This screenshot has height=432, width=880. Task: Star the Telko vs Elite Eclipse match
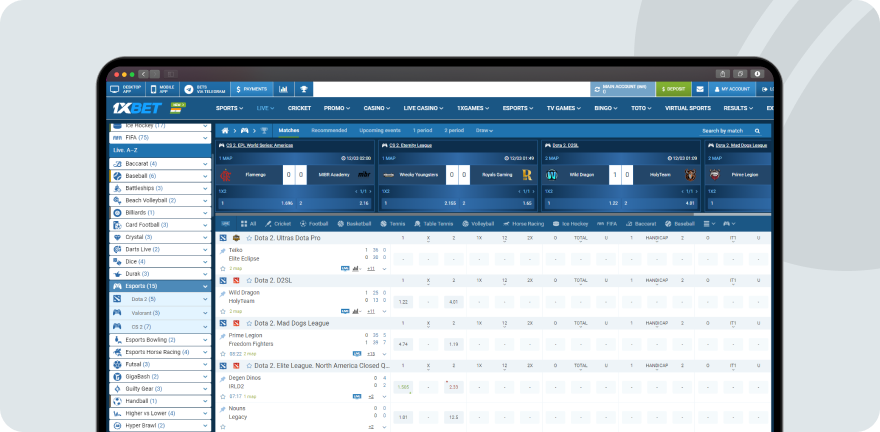coord(223,268)
